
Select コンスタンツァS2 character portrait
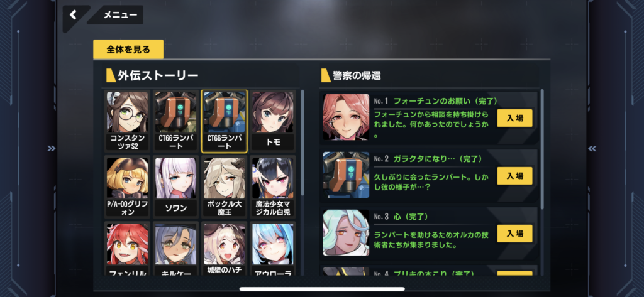[x=127, y=121]
